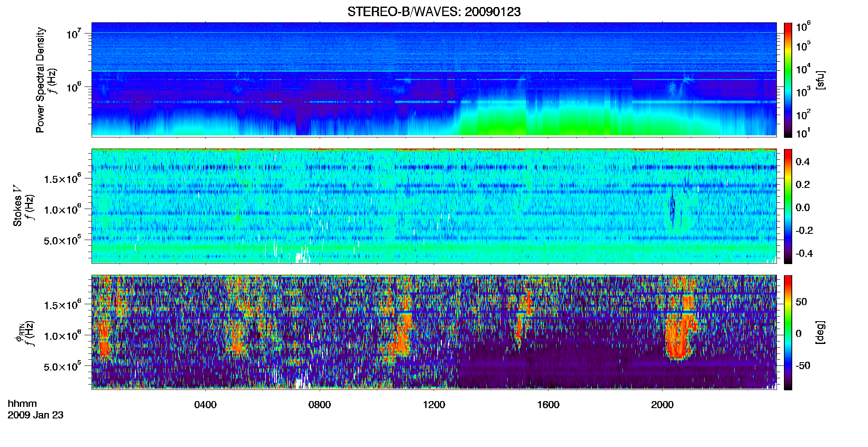Click the 0.4 tick on the Stokes V colorbar
Viewport: 868px width, 447px height.
[x=803, y=162]
